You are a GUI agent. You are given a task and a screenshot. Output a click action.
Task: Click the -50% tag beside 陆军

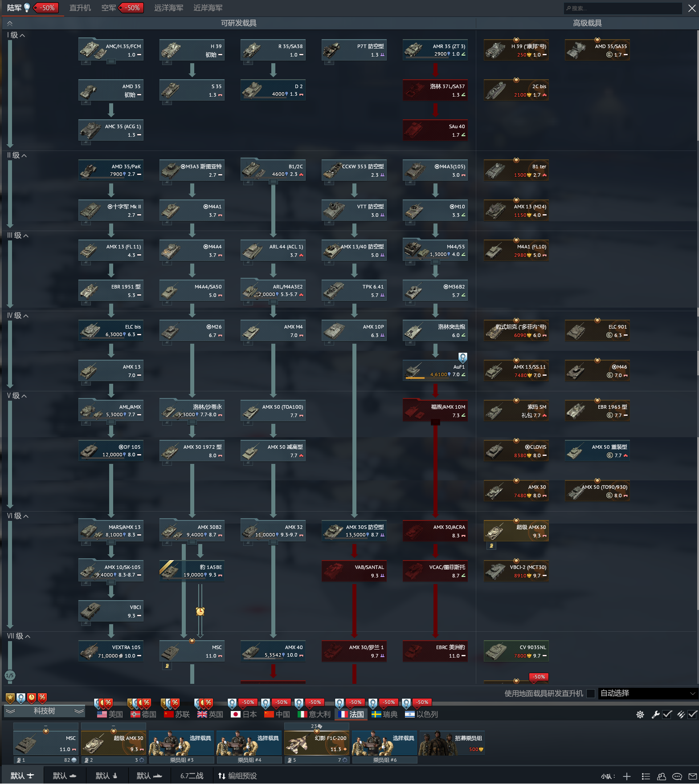pos(46,8)
